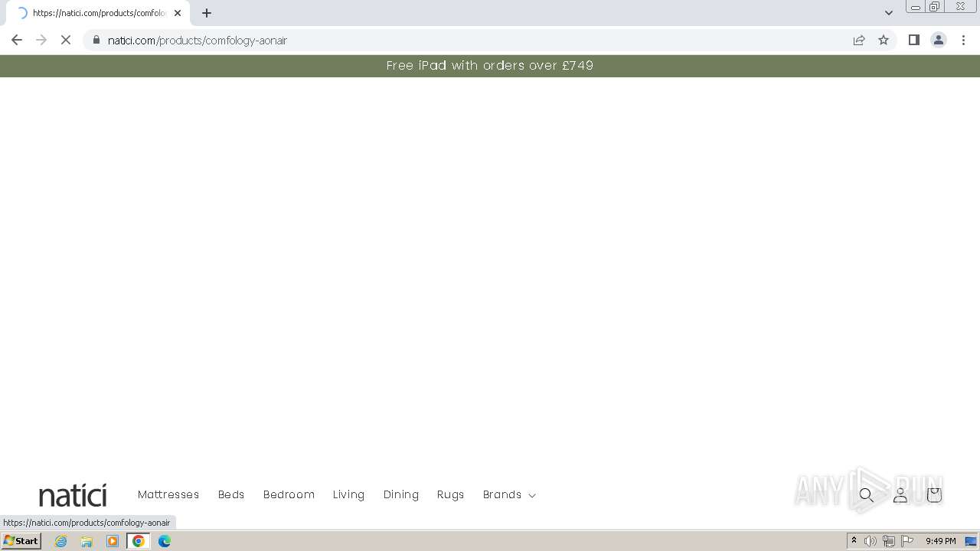Open the Dining category
Image resolution: width=980 pixels, height=551 pixels.
[x=401, y=494]
